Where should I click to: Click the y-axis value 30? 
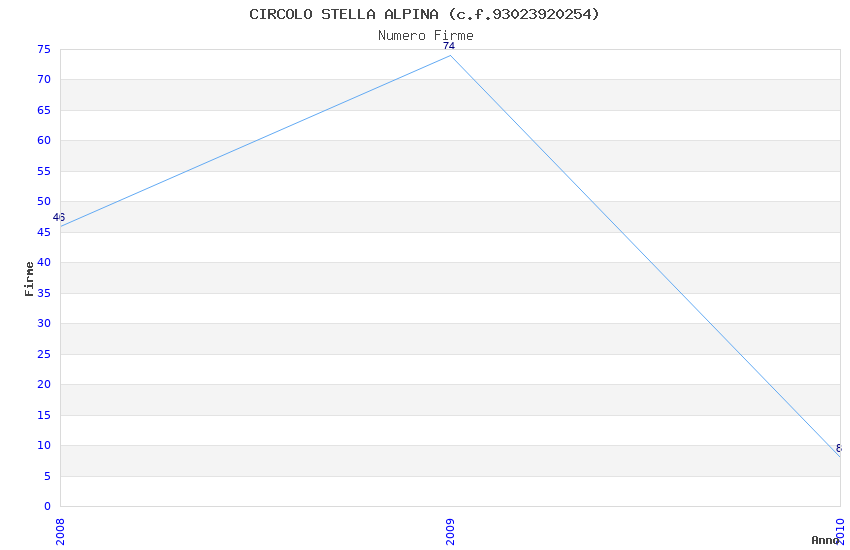44,323
